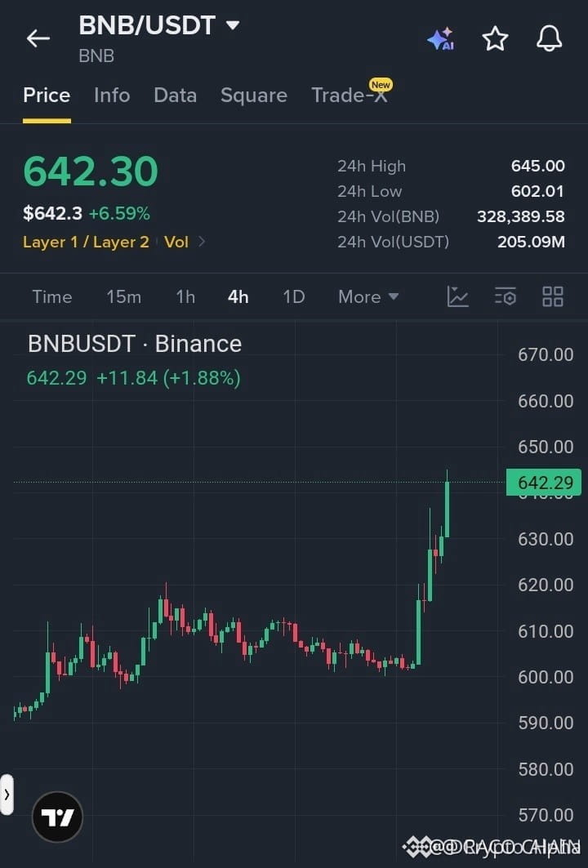Open price alert bell icon
The width and height of the screenshot is (588, 868).
[550, 38]
